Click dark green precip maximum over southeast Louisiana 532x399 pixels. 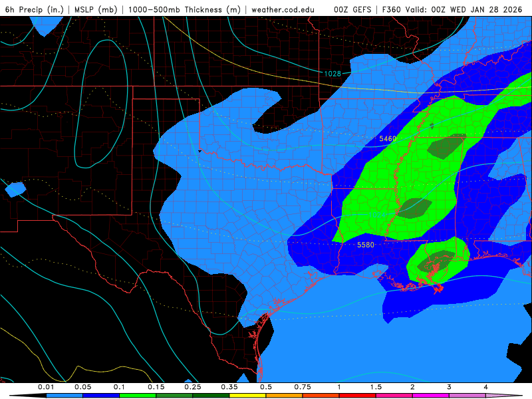[436, 261]
